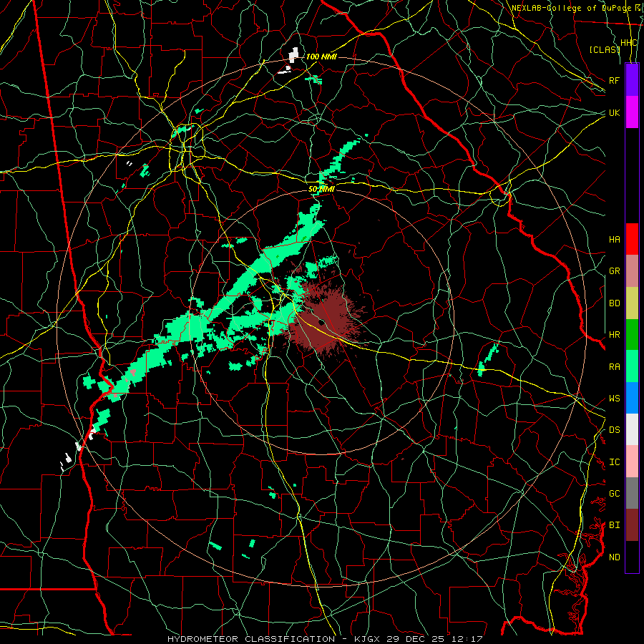Pick the light green RA legend swatch
The width and height of the screenshot is (644, 644).
[x=632, y=366]
